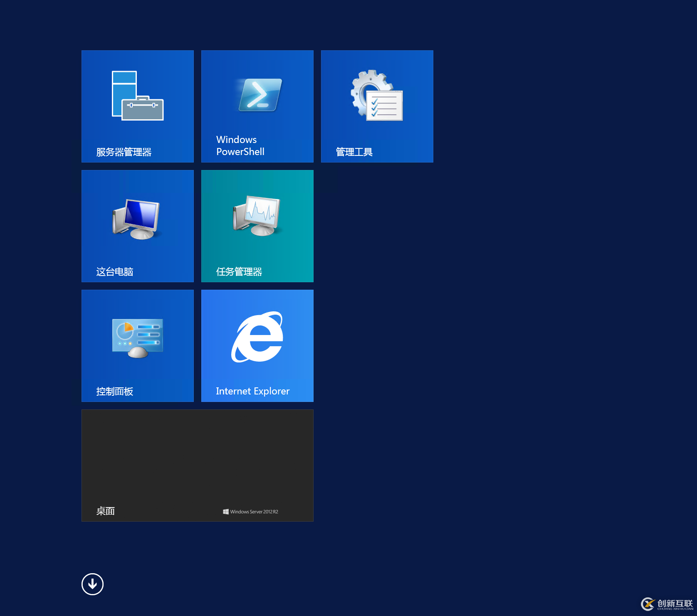This screenshot has width=697, height=616.
Task: Open 任务管理器 by its tile label
Action: [239, 272]
